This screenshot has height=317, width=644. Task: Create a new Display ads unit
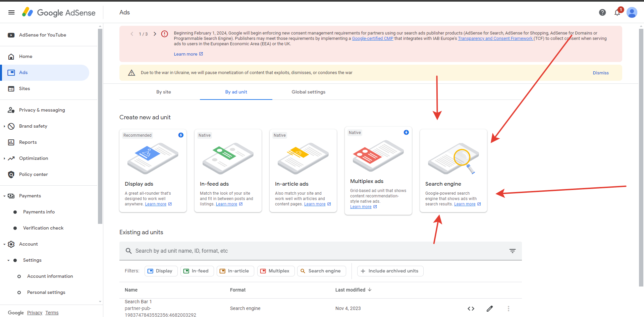coord(153,171)
